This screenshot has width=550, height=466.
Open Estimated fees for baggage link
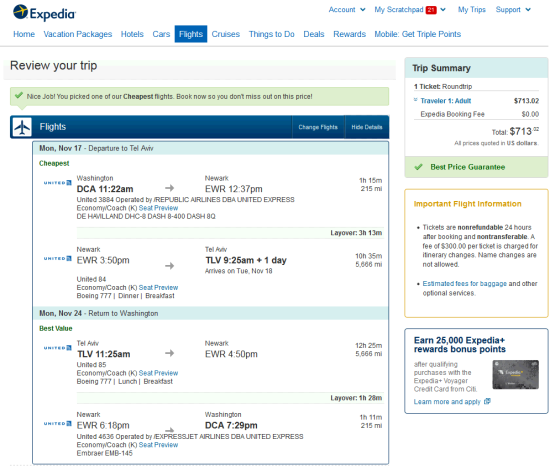tap(464, 283)
